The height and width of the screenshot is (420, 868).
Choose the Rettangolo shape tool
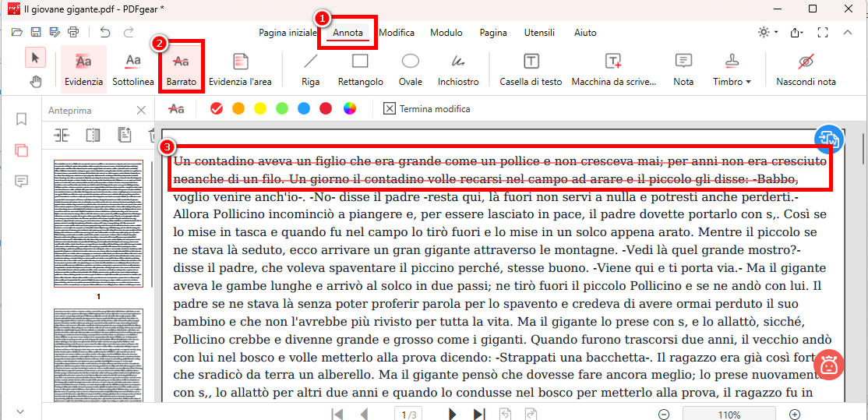361,68
